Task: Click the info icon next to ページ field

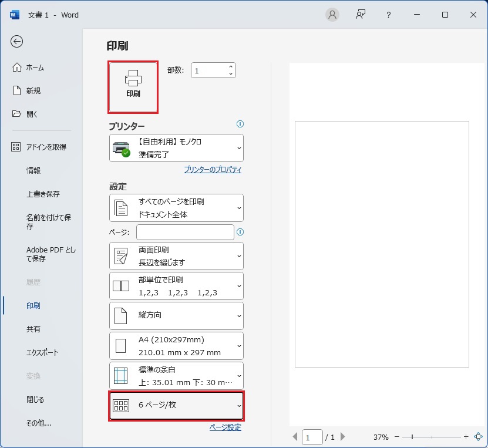Action: coord(240,232)
